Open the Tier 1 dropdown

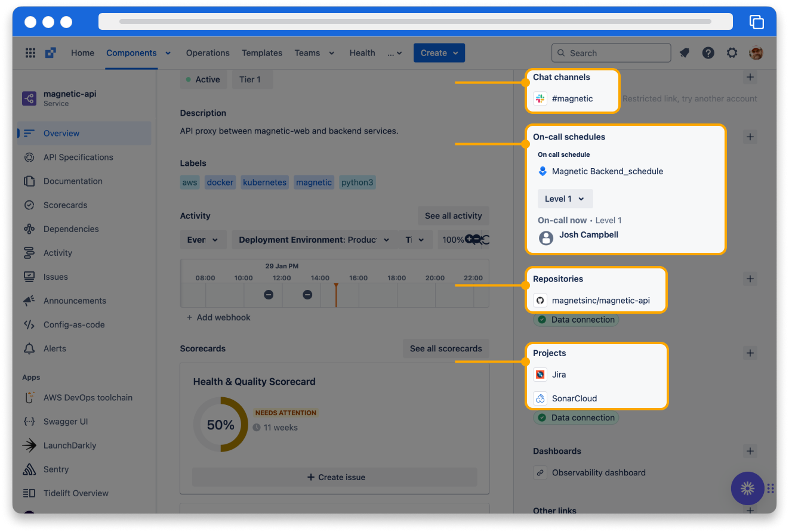tap(253, 79)
